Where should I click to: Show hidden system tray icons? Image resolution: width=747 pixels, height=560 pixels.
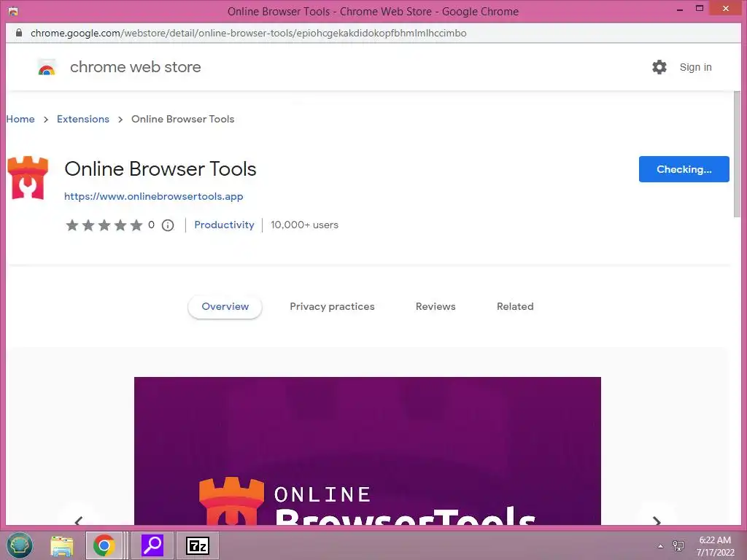coord(660,546)
